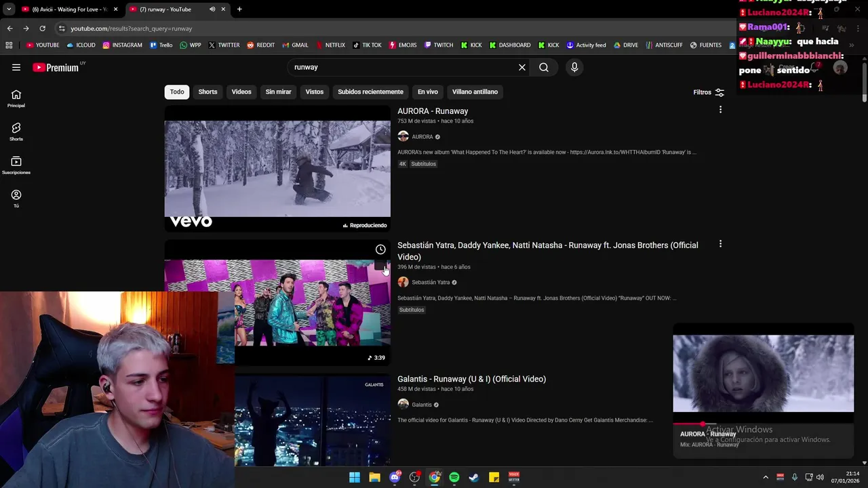
Task: Open the Filtros search filters
Action: tap(709, 92)
